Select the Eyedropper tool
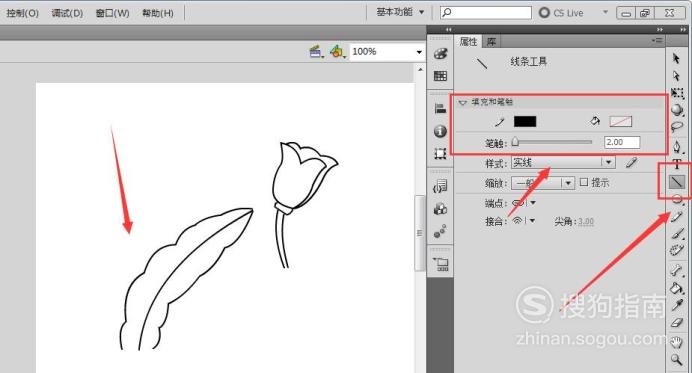692x373 pixels. click(677, 305)
